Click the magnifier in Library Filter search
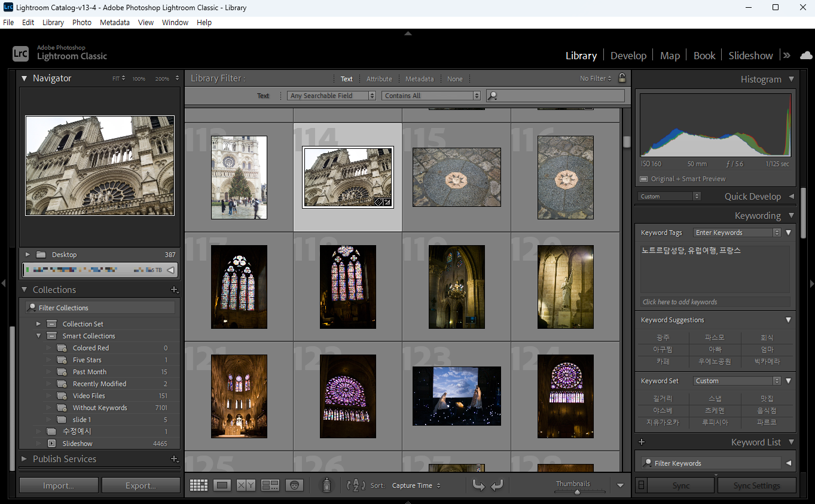The height and width of the screenshot is (504, 815). click(x=493, y=96)
